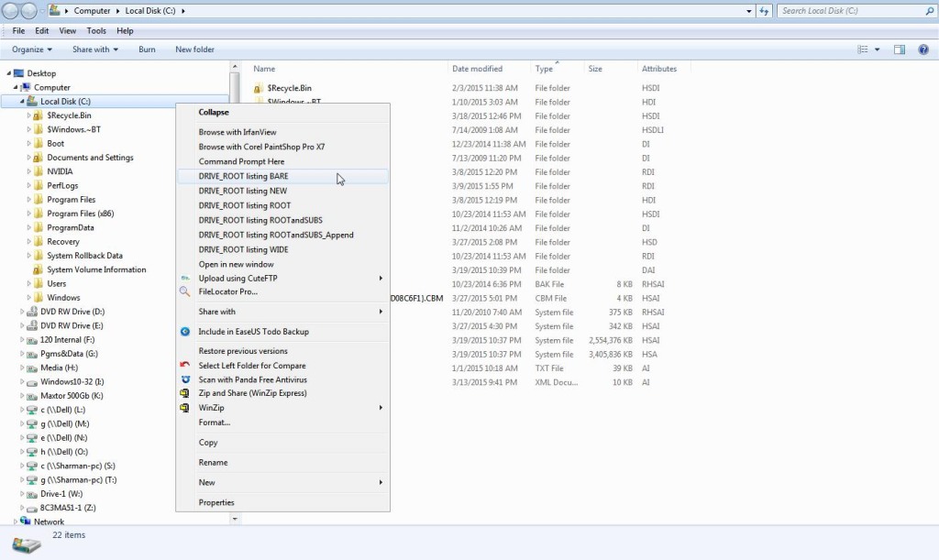Click the Network icon in the tree
This screenshot has height=560, width=939.
click(27, 522)
